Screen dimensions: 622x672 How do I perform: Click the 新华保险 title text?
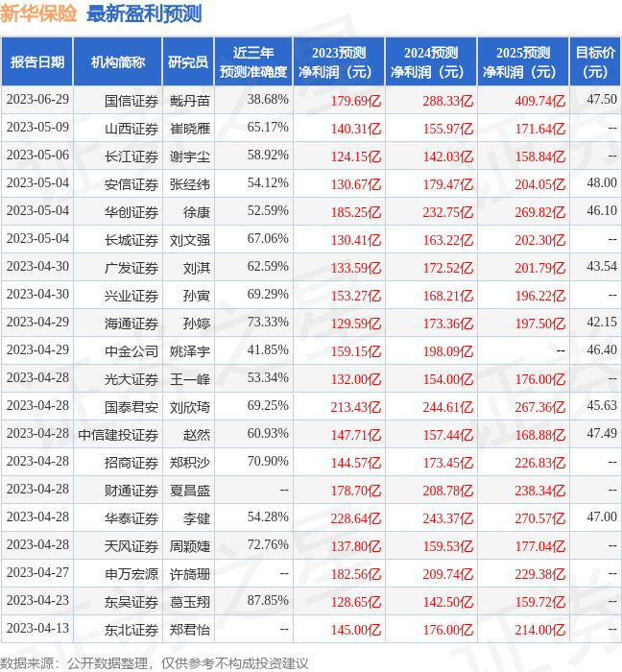(x=38, y=13)
